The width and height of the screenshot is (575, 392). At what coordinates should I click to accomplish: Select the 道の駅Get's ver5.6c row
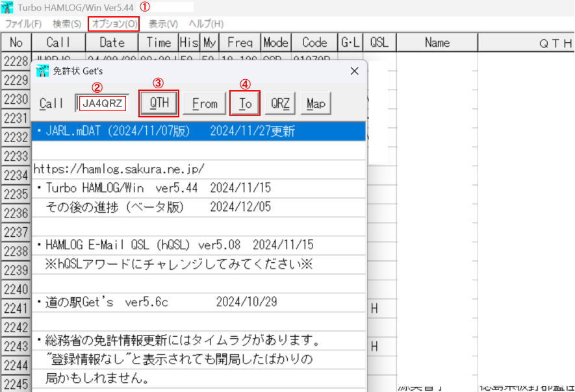(199, 302)
